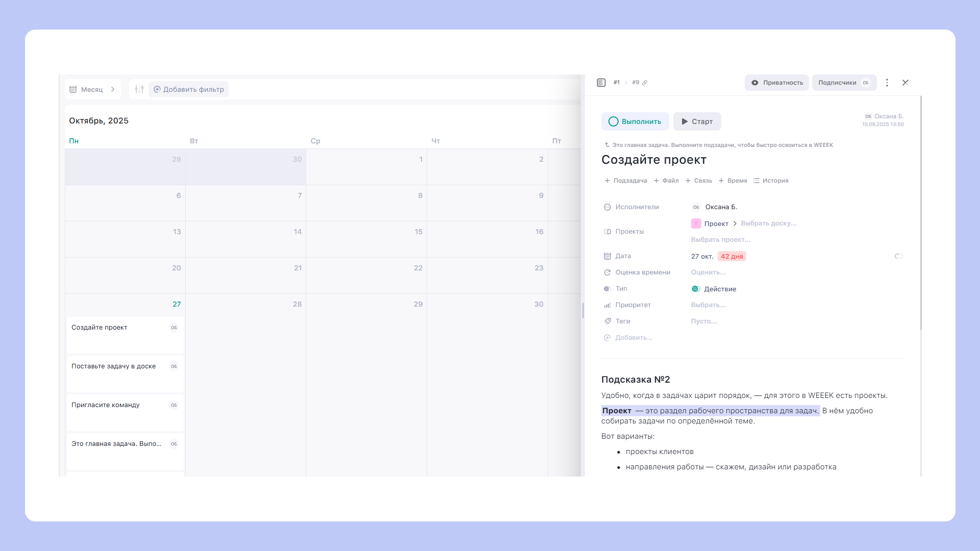The height and width of the screenshot is (551, 980).
Task: Attach a file using Файл
Action: point(666,181)
